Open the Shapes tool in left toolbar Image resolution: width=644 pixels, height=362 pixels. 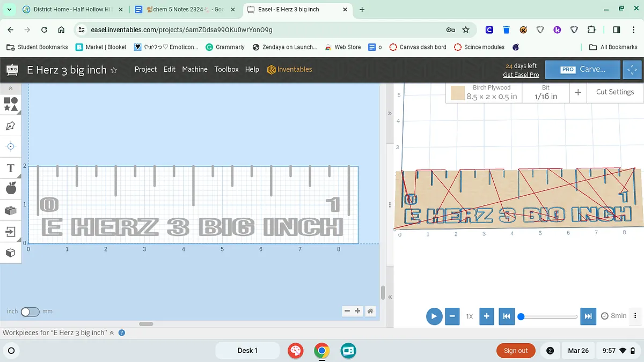pos(10,104)
